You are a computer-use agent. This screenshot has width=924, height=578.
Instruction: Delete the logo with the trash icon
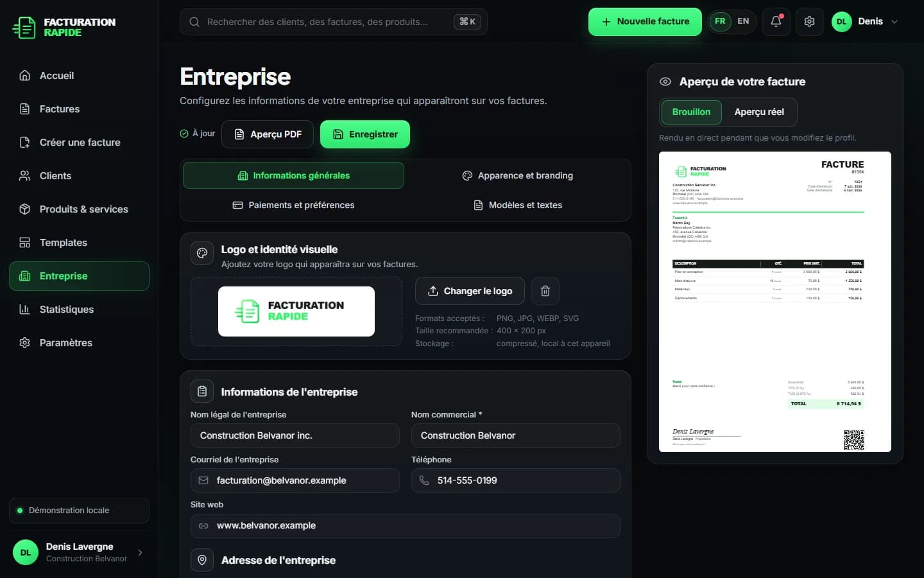[x=545, y=291]
